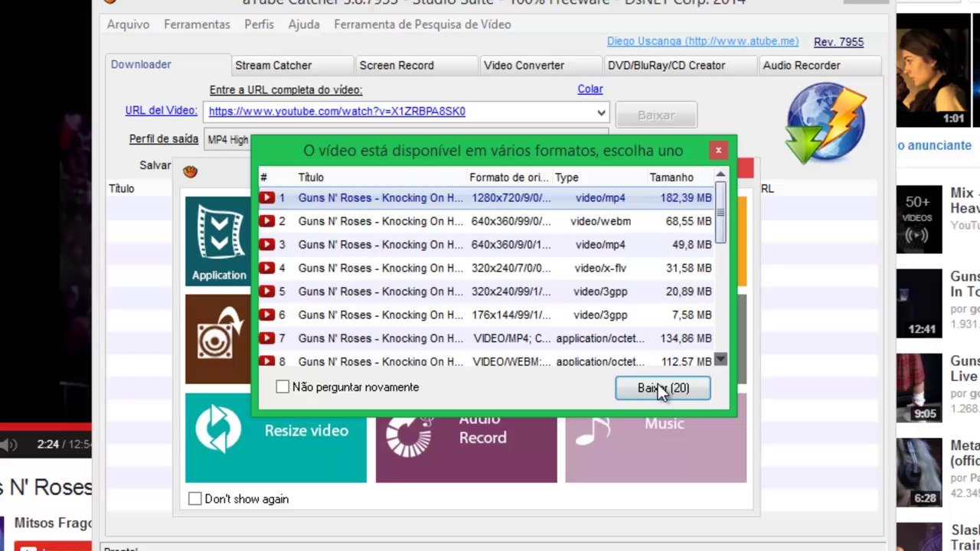
Task: Click the YouTube icon of format row 5
Action: [266, 292]
